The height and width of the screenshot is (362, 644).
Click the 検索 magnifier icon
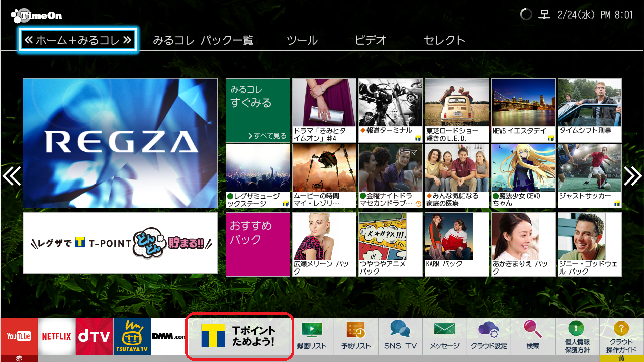(x=533, y=336)
